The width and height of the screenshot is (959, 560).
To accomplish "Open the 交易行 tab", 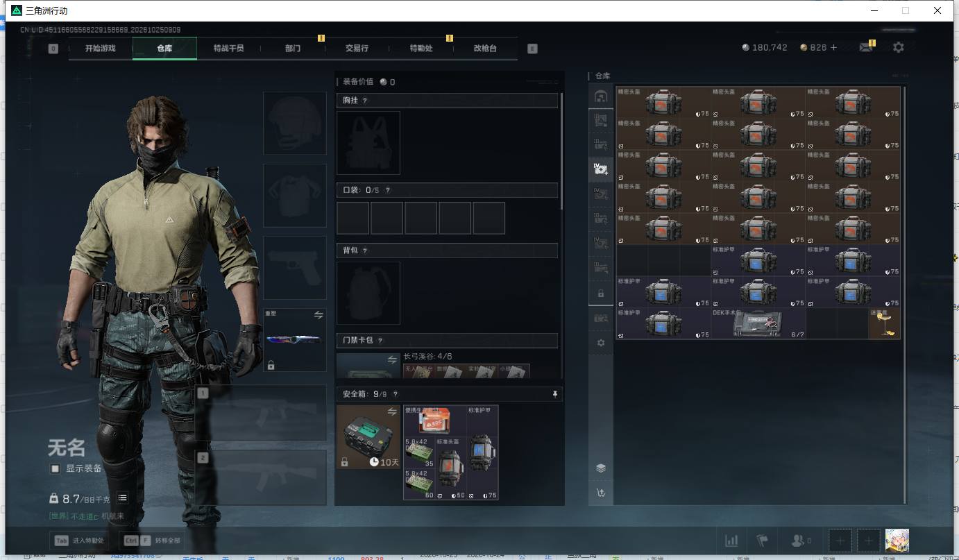I will [357, 49].
